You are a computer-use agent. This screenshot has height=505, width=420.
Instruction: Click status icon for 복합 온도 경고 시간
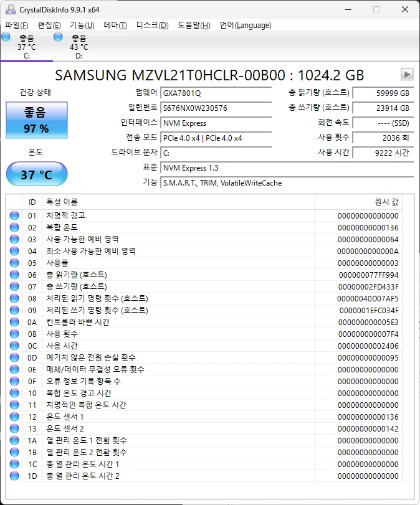[x=14, y=393]
